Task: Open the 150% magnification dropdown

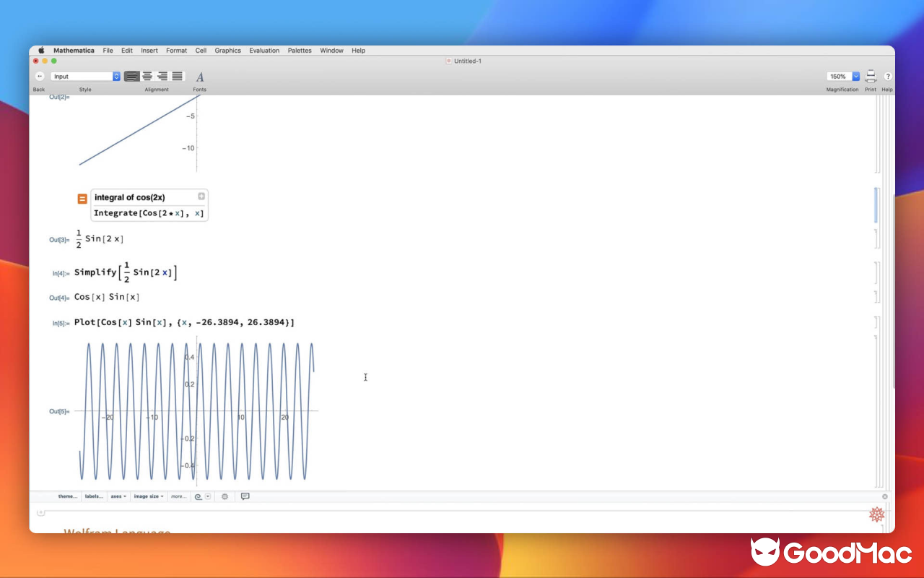Action: [x=842, y=75]
